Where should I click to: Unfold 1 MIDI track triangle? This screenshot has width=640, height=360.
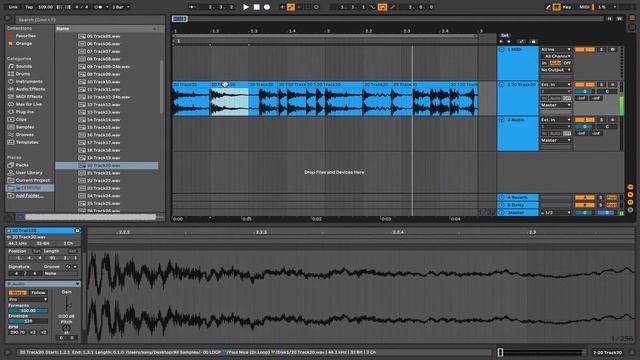pyautogui.click(x=502, y=49)
